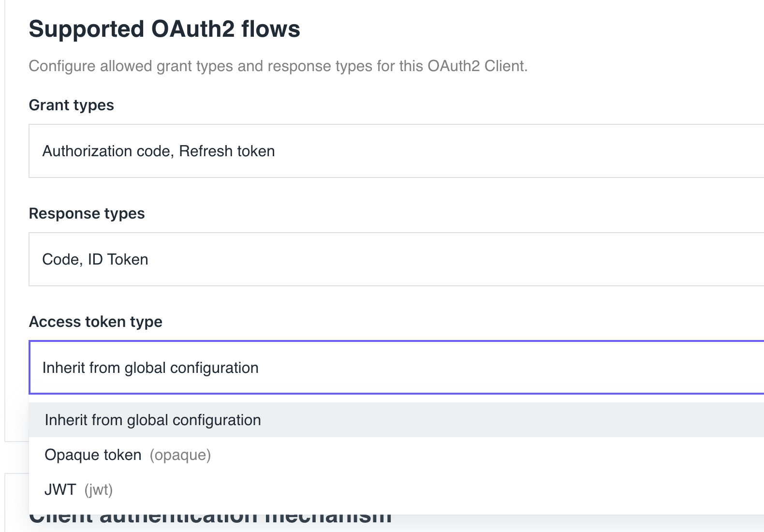Click the Configure allowed grant types description
The height and width of the screenshot is (532, 764).
point(278,66)
